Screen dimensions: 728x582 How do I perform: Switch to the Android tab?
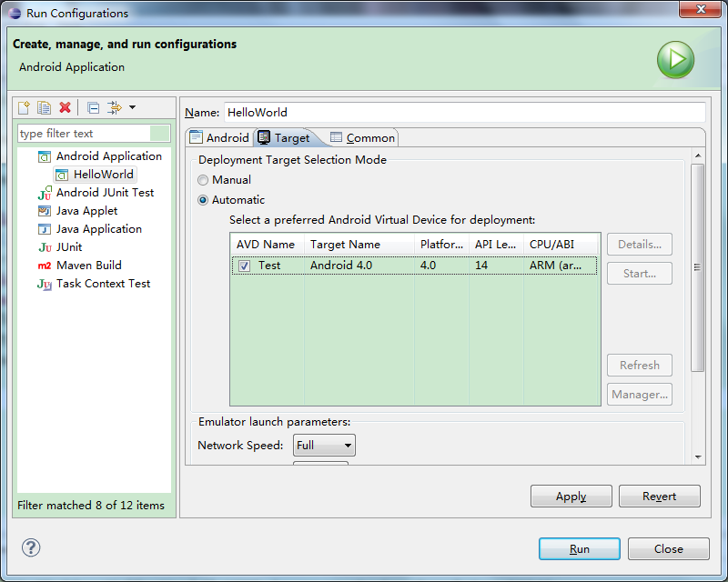[x=219, y=138]
